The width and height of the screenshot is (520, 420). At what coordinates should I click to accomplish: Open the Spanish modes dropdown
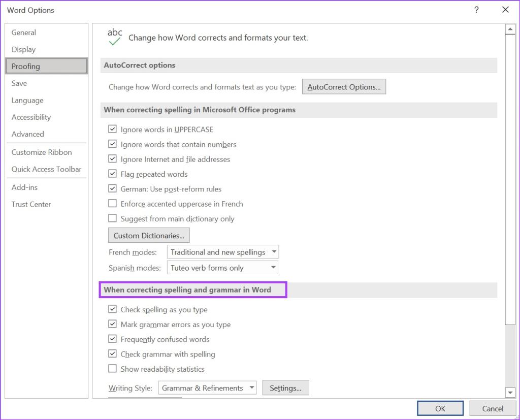[222, 268]
